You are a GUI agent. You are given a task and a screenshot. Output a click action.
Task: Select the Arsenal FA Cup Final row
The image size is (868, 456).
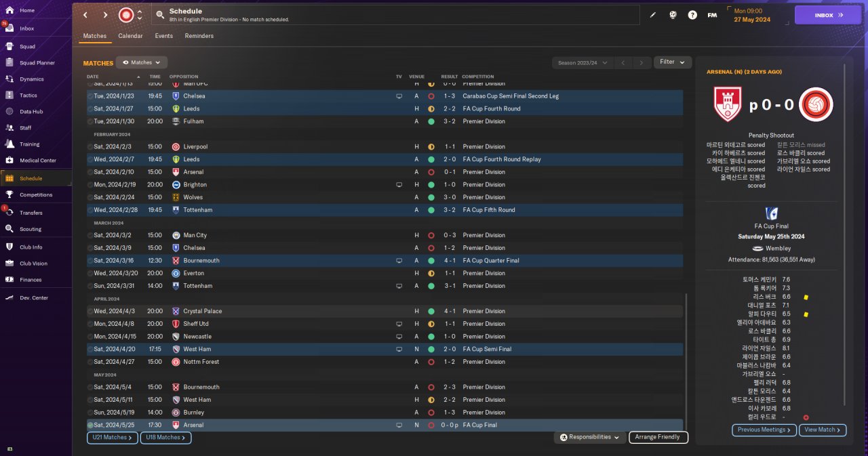pos(384,426)
